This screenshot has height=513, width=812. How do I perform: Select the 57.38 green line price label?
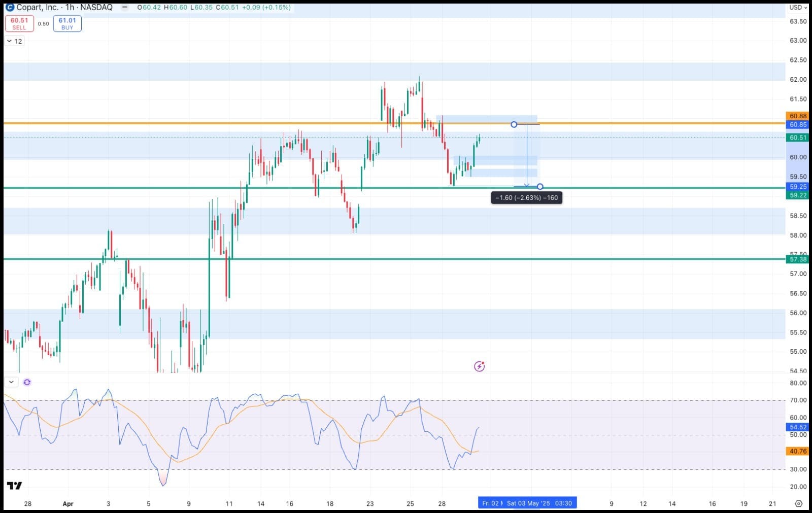pyautogui.click(x=798, y=259)
